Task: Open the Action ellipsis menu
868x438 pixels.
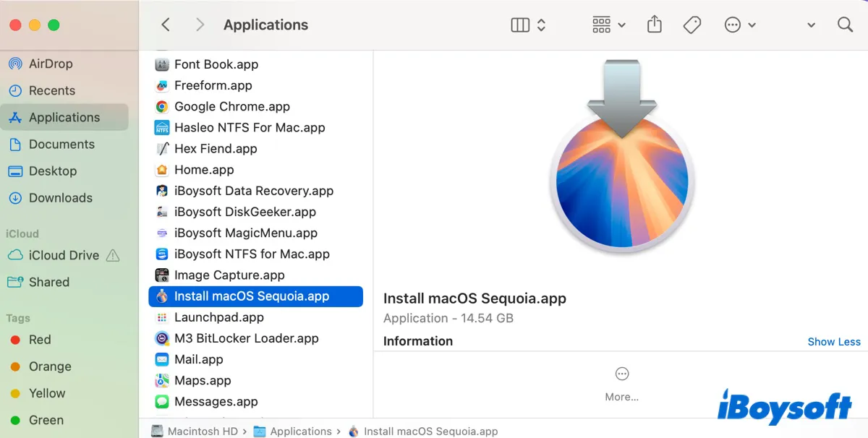Action: tap(739, 25)
